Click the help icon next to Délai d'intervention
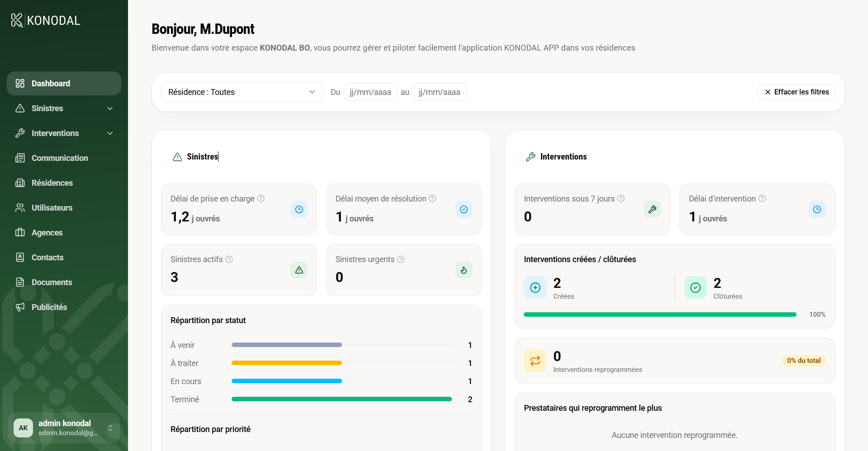Viewport: 868px width, 451px height. (x=762, y=198)
